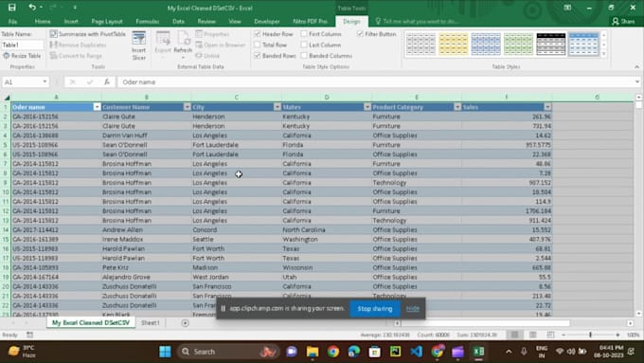644x363 pixels.
Task: Click the Windows taskbar Search box
Action: (x=228, y=352)
